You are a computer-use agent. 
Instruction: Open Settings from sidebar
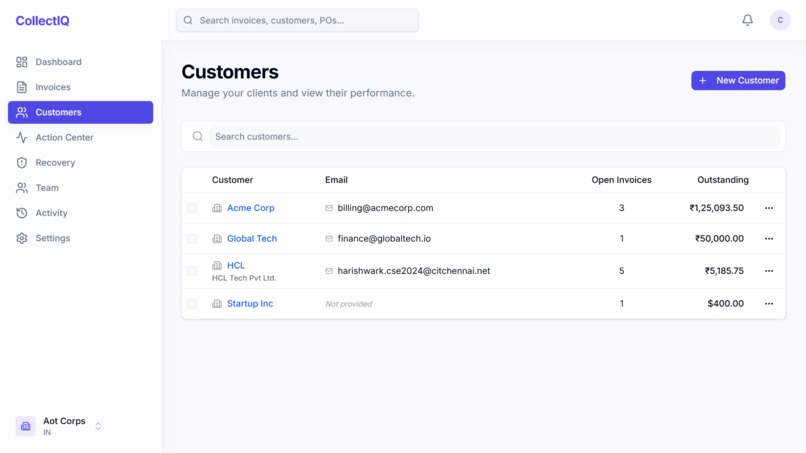(80, 238)
